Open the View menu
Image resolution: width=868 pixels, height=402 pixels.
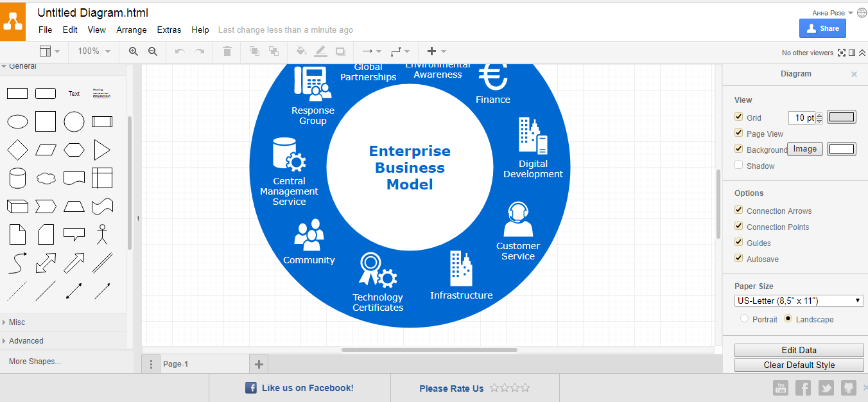[x=97, y=30]
